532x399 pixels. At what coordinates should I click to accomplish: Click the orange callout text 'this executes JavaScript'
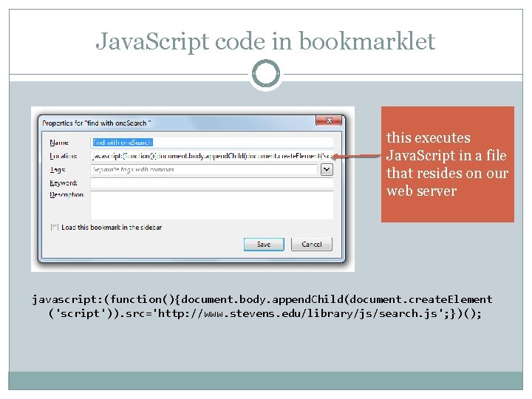[447, 164]
